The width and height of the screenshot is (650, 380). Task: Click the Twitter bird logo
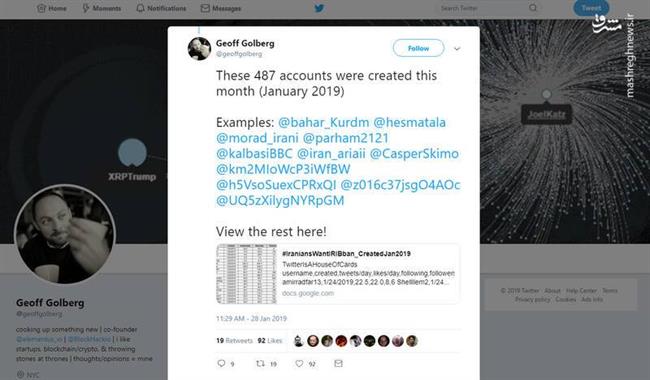319,8
